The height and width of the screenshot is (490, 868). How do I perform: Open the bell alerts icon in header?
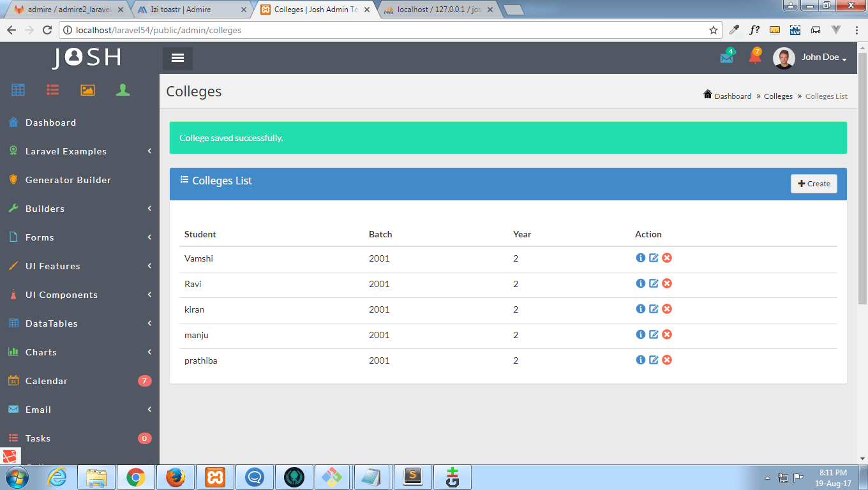point(754,57)
